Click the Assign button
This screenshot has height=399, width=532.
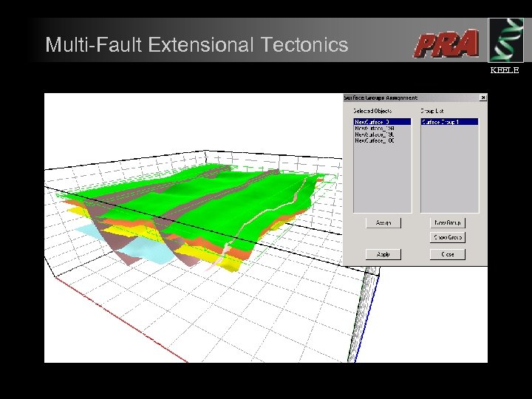click(x=383, y=223)
